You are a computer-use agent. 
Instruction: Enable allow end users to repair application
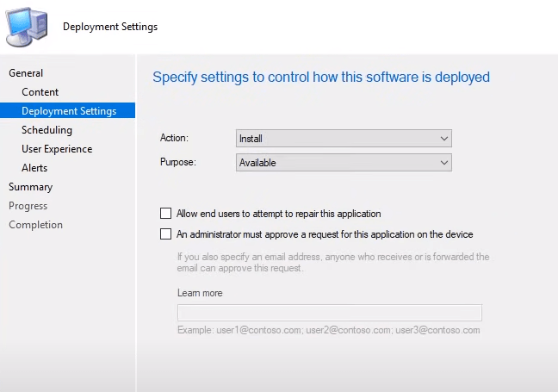[x=165, y=214]
